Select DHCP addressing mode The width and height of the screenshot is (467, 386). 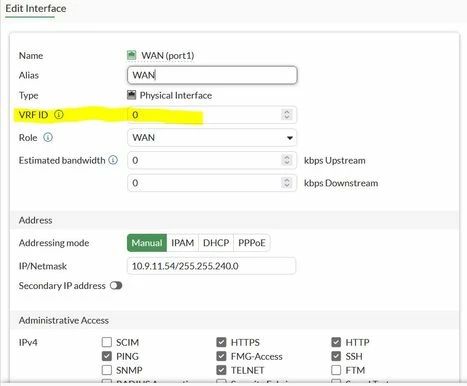click(216, 243)
